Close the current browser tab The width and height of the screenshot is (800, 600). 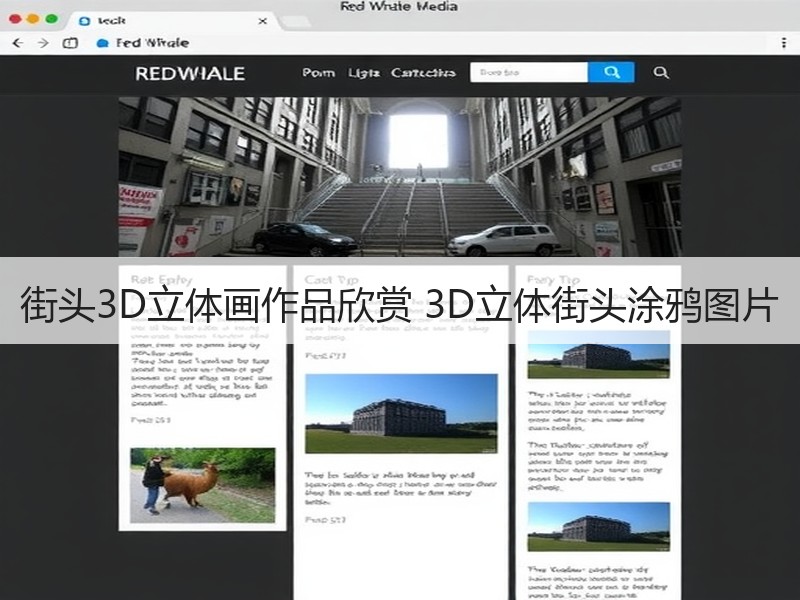262,21
